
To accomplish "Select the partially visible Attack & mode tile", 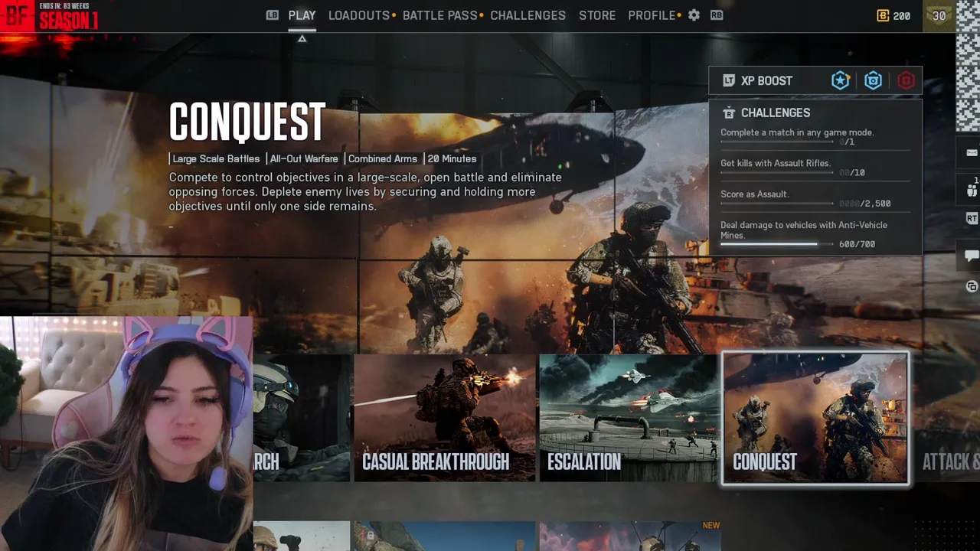I will pyautogui.click(x=946, y=418).
